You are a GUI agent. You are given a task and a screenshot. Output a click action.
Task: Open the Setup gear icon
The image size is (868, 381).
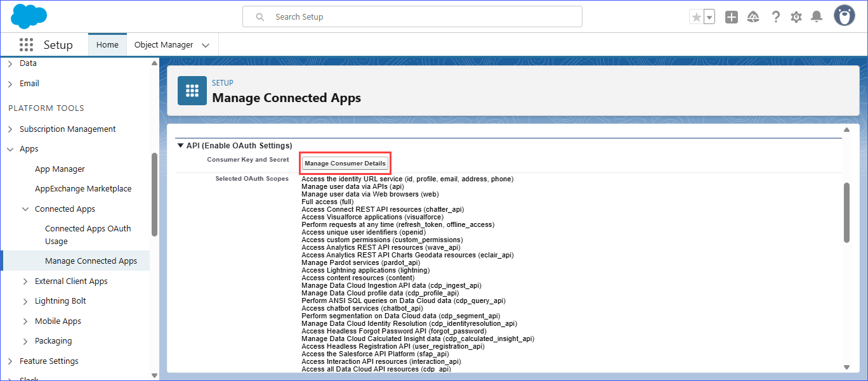(796, 17)
